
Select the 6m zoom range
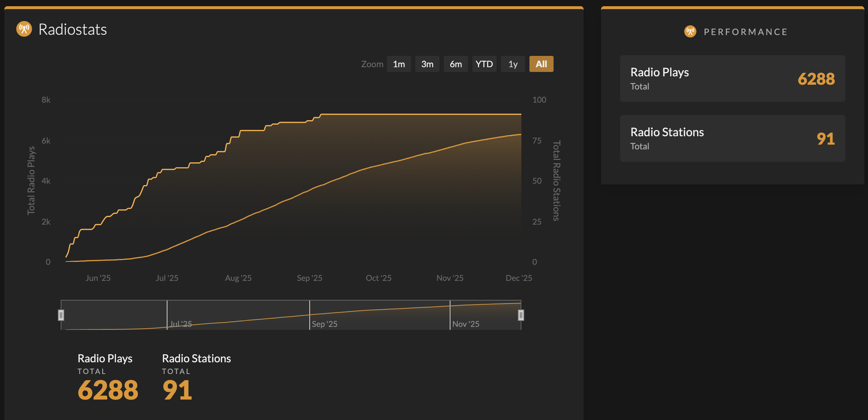456,64
